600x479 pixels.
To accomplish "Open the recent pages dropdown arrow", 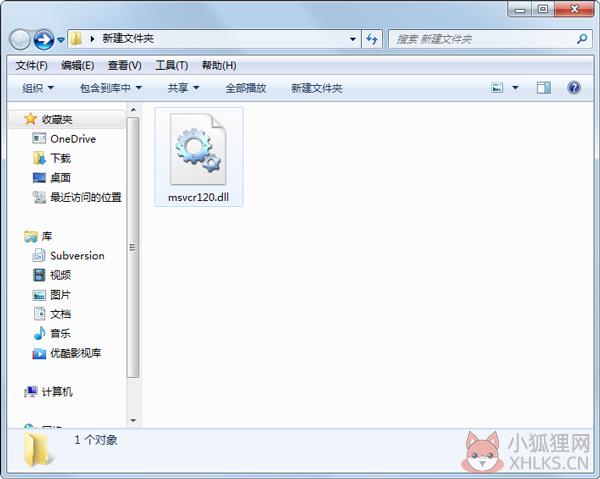I will pyautogui.click(x=60, y=39).
